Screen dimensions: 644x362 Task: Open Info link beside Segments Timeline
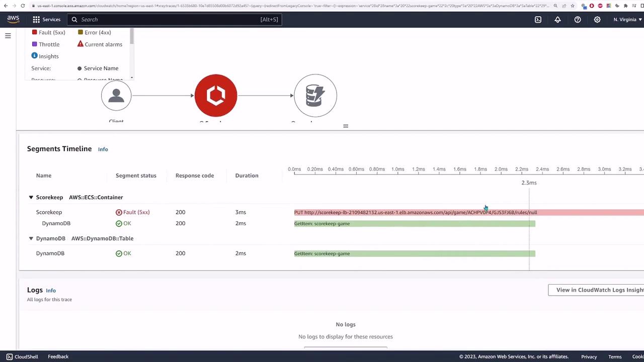[x=103, y=149]
